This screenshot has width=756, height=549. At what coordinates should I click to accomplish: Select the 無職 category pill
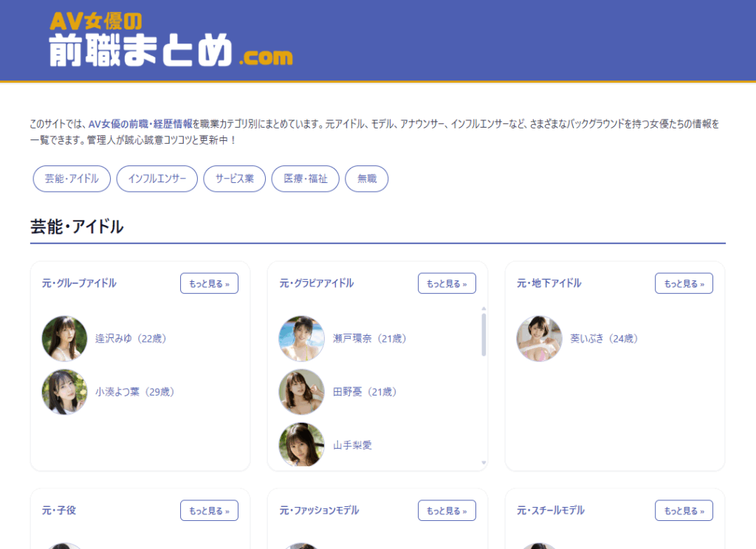click(x=366, y=179)
